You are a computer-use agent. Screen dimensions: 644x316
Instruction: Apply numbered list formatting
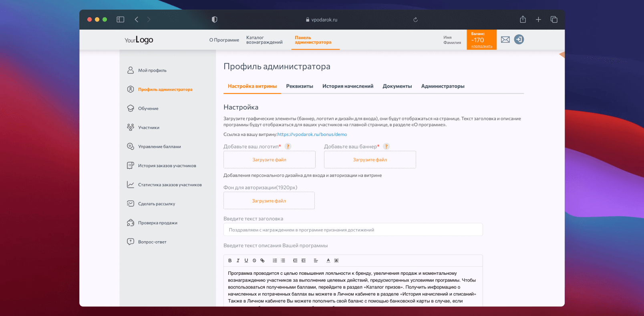coord(275,260)
